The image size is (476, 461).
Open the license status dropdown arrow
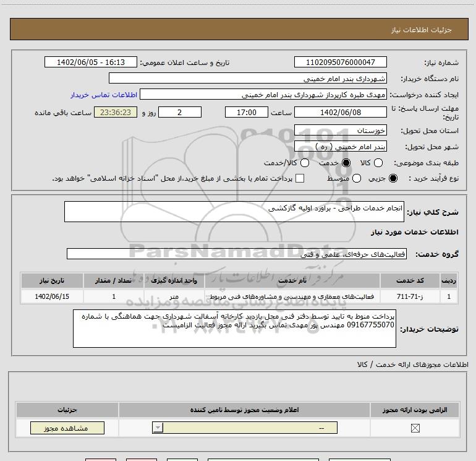coord(158,428)
